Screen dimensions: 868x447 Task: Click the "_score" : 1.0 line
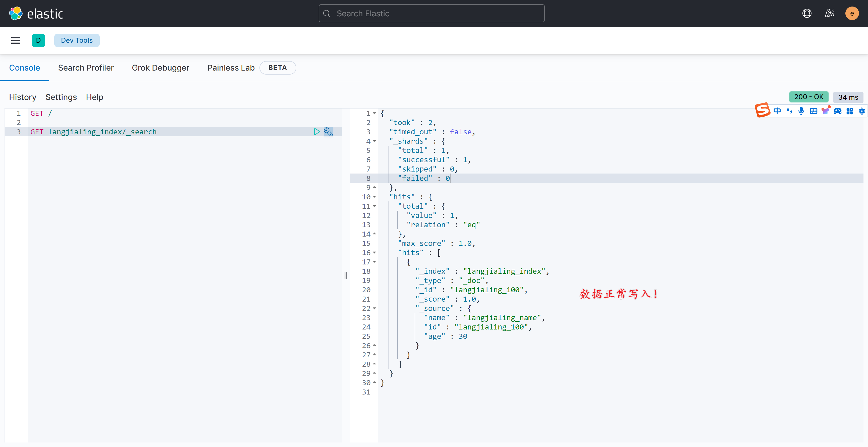[x=447, y=299]
